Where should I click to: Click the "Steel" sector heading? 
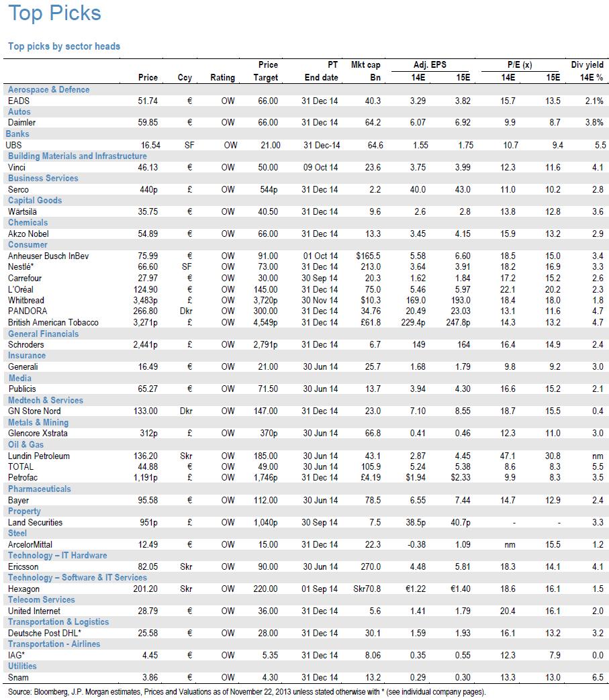[x=17, y=534]
